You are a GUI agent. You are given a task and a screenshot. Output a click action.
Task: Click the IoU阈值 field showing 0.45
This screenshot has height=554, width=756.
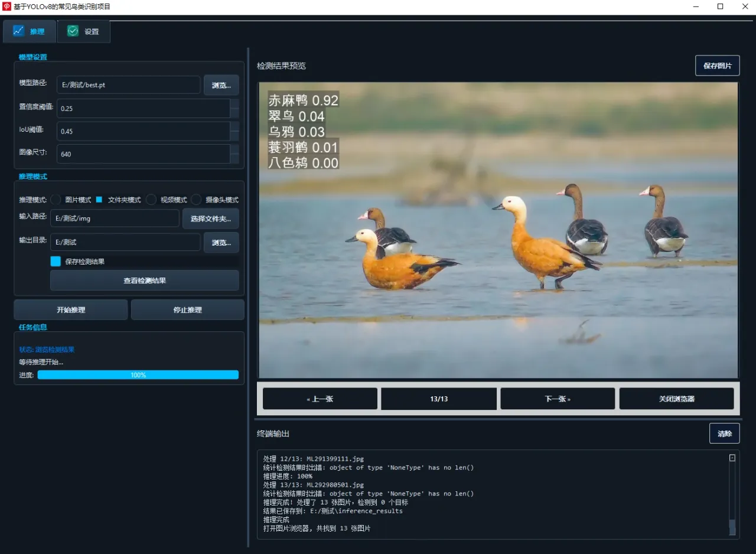(x=144, y=131)
